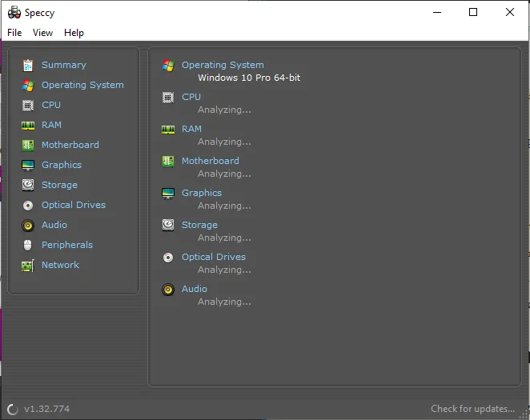Click the Motherboard icon in sidebar
Screen dimensions: 530x420
click(28, 145)
